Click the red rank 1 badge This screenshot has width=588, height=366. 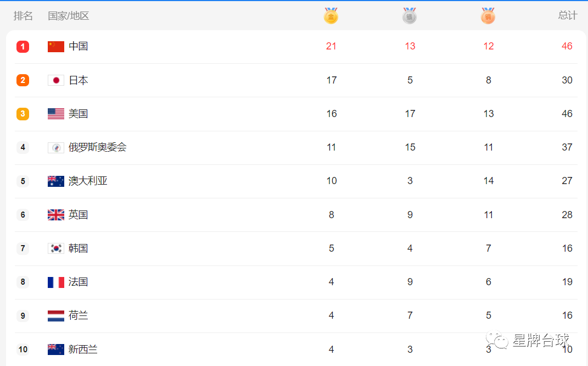click(23, 47)
